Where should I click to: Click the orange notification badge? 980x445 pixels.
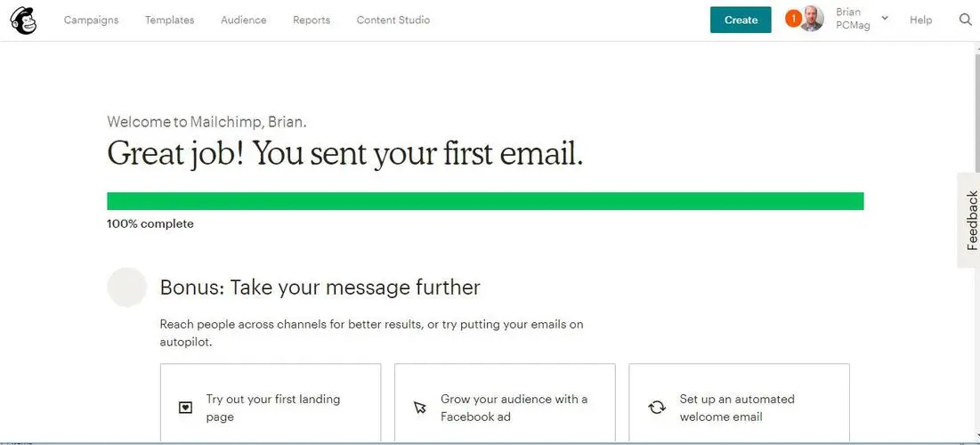792,19
